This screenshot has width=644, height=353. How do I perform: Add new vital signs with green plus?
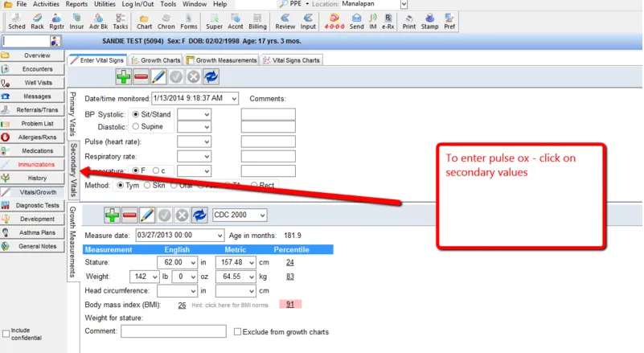pyautogui.click(x=124, y=76)
